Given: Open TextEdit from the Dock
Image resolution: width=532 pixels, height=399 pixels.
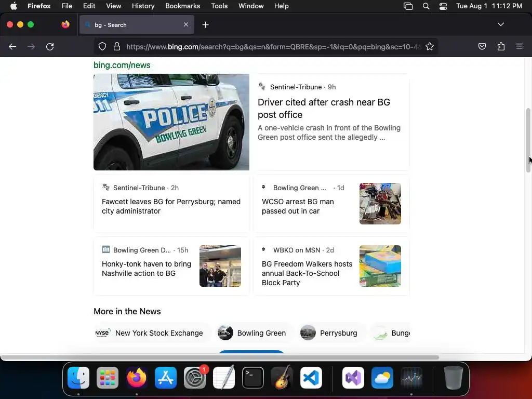Looking at the screenshot, I should 224,378.
